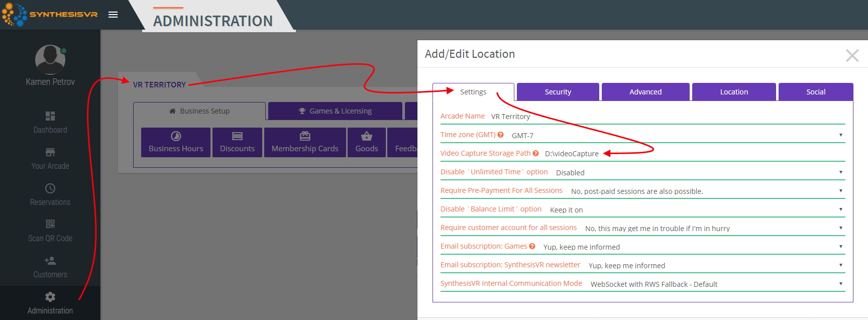868x320 pixels.
Task: Switch to the Social tab
Action: coord(816,92)
